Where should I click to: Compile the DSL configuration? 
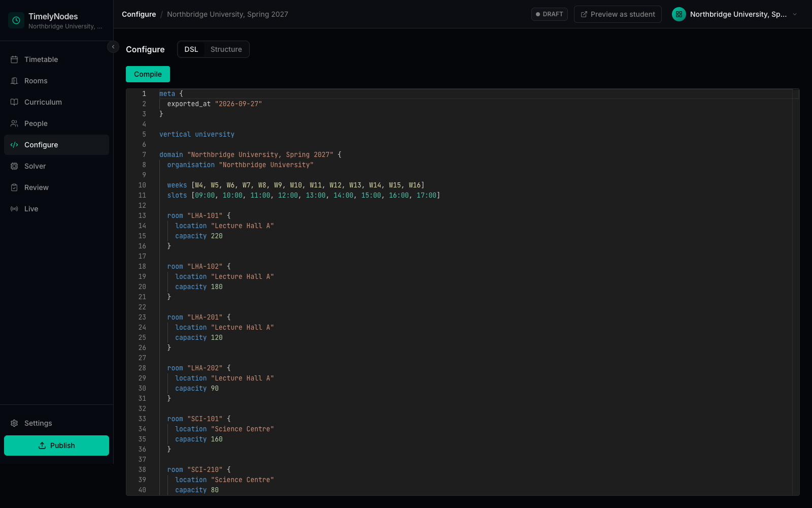tap(148, 74)
